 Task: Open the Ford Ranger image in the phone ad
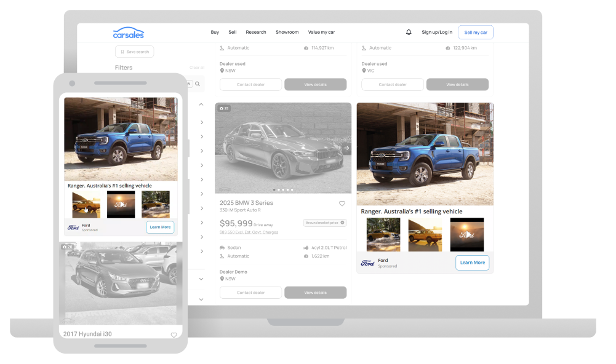(x=121, y=139)
